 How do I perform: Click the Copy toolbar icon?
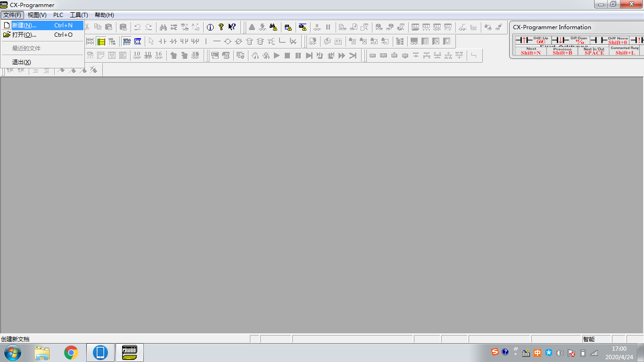98,27
